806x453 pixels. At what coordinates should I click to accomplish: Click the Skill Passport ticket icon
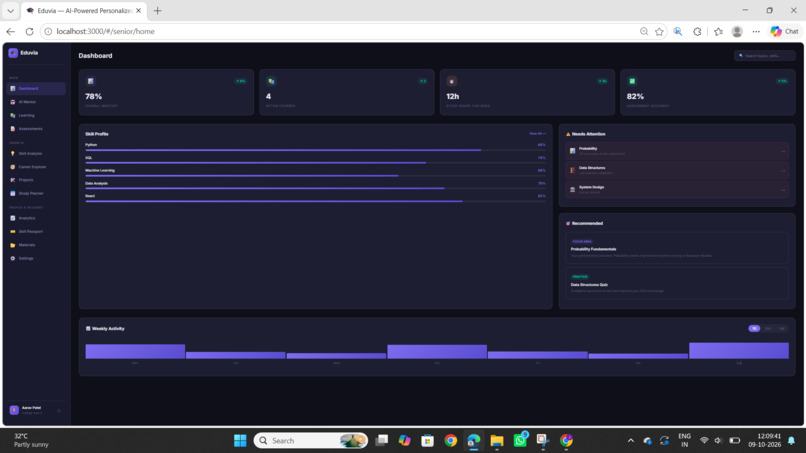click(13, 231)
